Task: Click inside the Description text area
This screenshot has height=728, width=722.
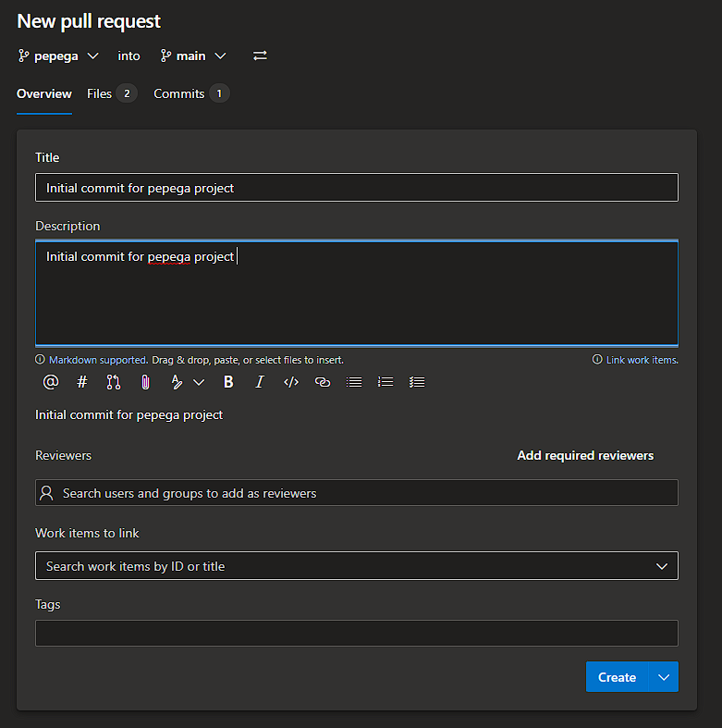Action: (x=357, y=293)
